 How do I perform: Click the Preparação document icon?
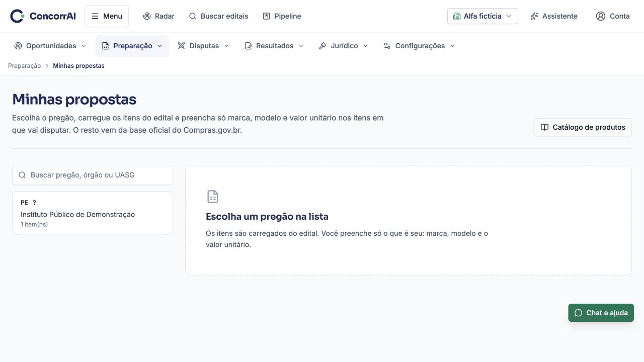point(105,46)
